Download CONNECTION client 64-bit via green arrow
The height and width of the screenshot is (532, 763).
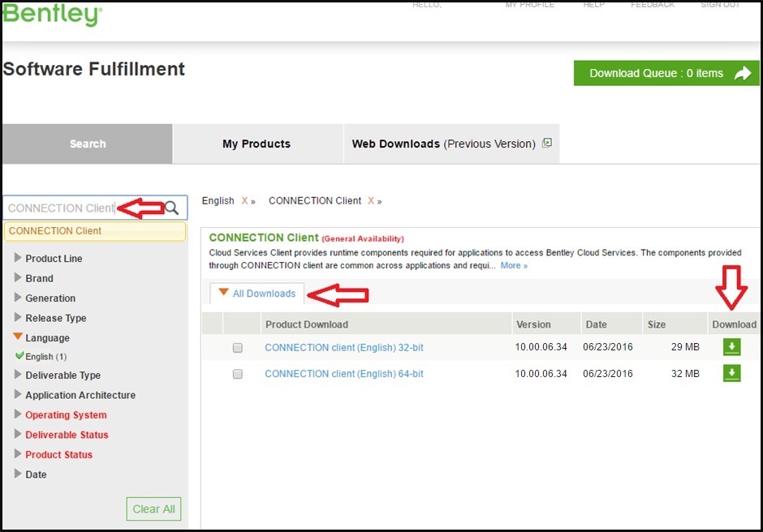pyautogui.click(x=732, y=374)
